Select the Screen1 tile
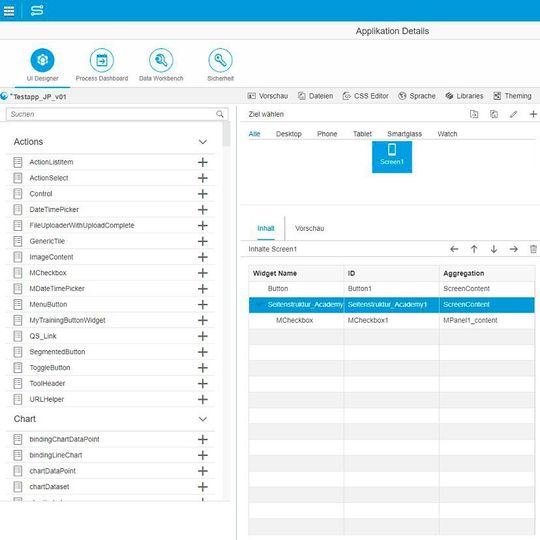This screenshot has width=540, height=540. (x=392, y=157)
